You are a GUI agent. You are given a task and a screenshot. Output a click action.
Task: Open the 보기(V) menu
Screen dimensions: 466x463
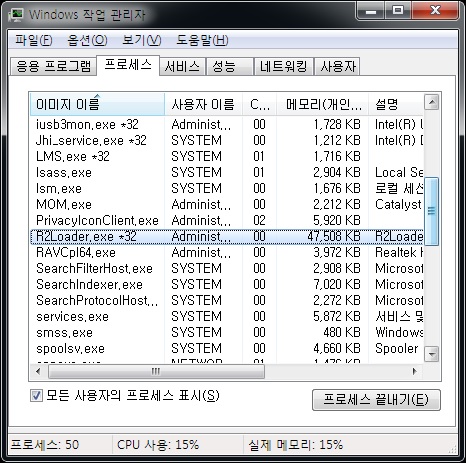(142, 40)
